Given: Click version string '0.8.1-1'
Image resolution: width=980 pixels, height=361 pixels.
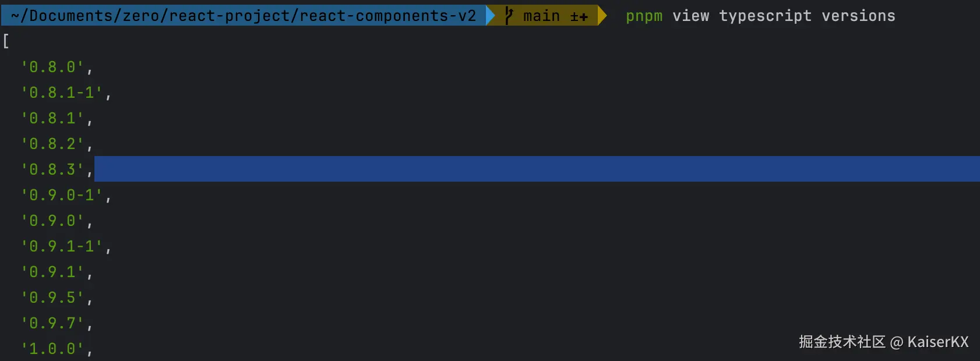Looking at the screenshot, I should pos(62,93).
